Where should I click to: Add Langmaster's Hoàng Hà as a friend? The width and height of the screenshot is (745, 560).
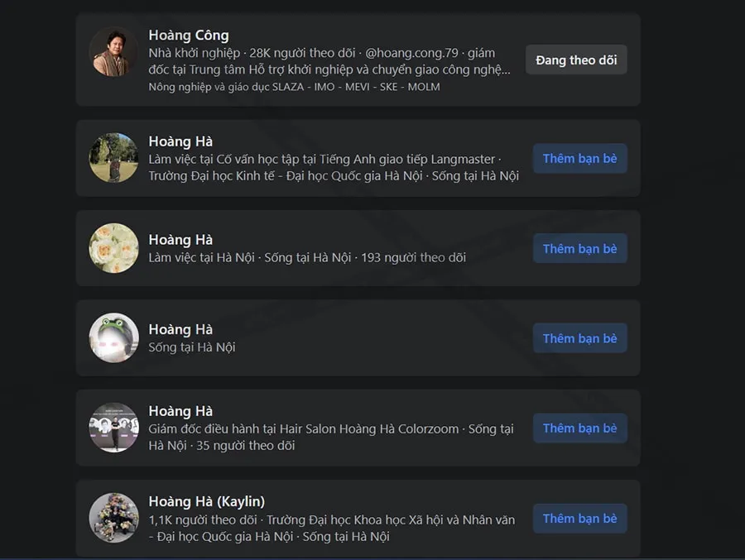click(x=580, y=158)
